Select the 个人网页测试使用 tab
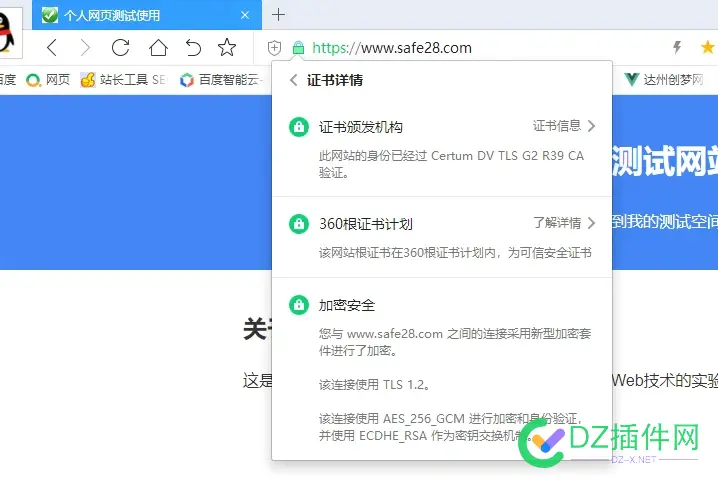Screen dimensions: 718x483 click(x=147, y=15)
